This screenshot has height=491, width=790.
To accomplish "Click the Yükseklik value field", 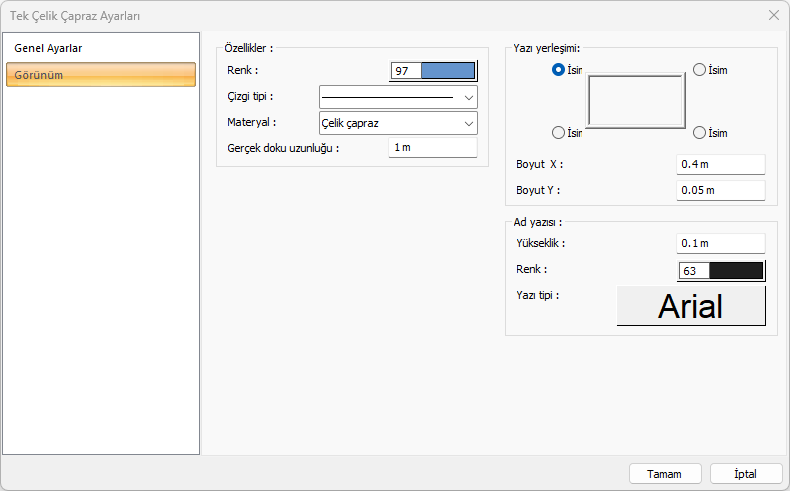I will (x=720, y=243).
